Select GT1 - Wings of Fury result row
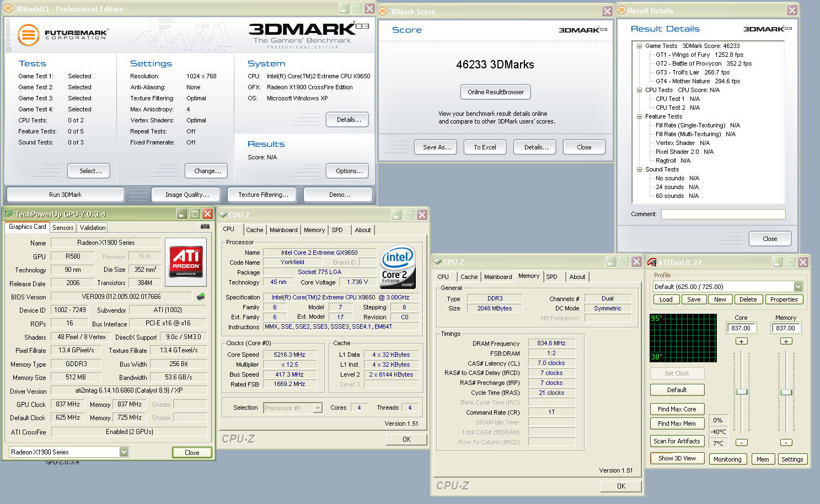 pyautogui.click(x=699, y=55)
